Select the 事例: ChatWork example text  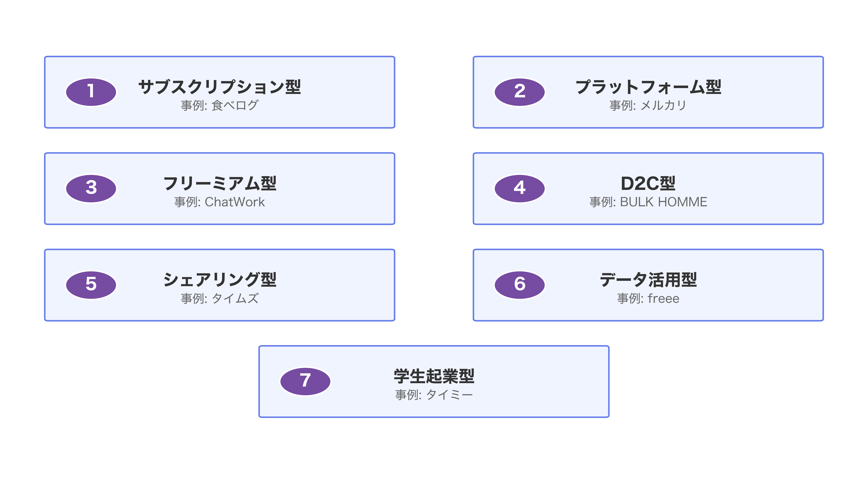(219, 202)
